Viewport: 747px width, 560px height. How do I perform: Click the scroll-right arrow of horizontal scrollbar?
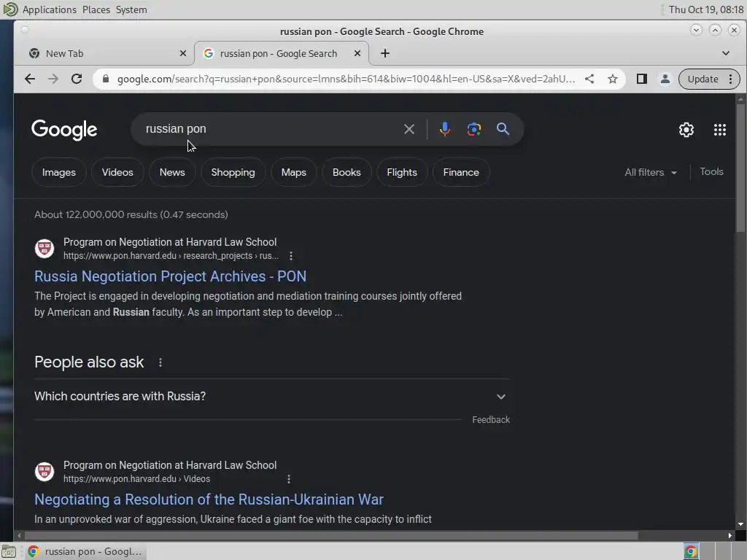(729, 536)
